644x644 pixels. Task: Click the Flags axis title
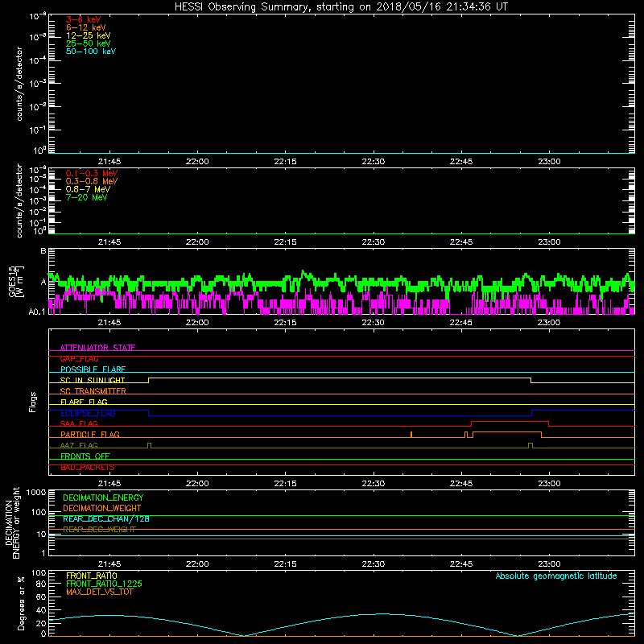pos(33,402)
